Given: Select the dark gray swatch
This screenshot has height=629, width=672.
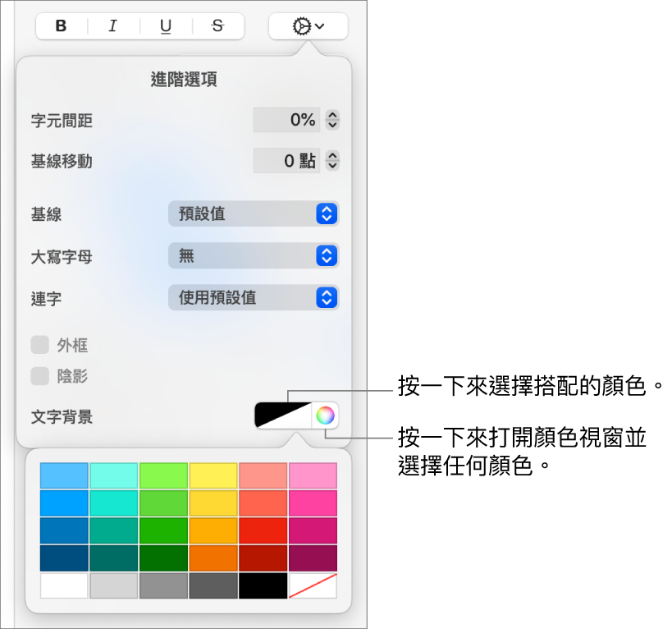Looking at the screenshot, I should click(213, 585).
